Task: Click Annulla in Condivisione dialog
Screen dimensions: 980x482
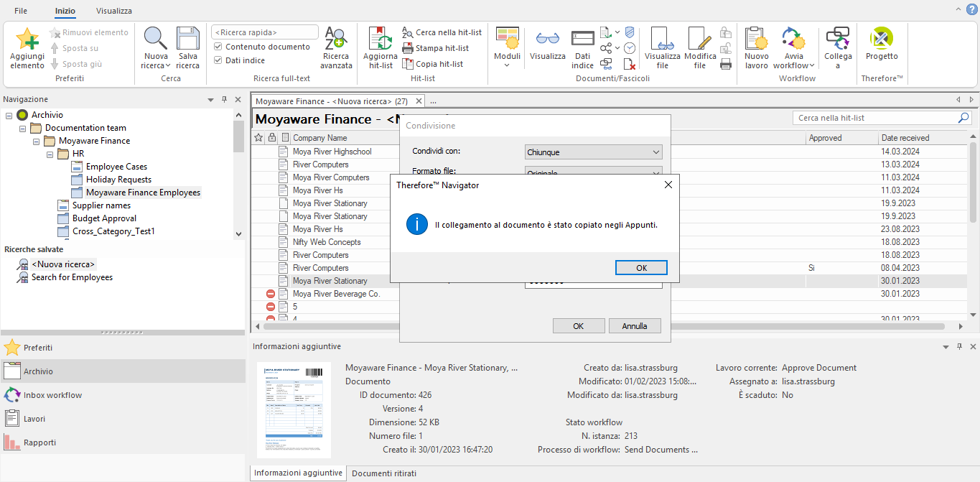Action: point(634,326)
